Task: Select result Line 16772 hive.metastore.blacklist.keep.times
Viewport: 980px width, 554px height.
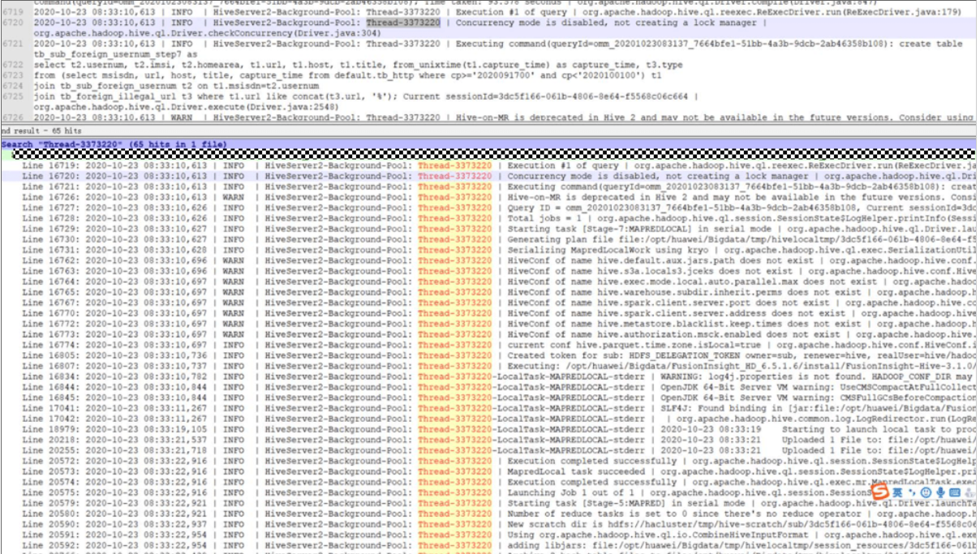Action: [x=490, y=324]
